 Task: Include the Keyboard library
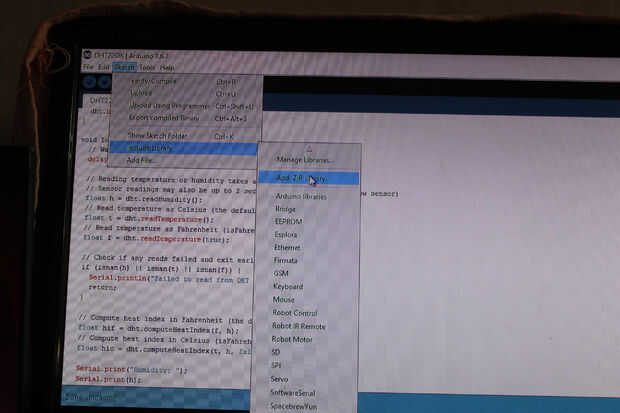(x=308, y=286)
